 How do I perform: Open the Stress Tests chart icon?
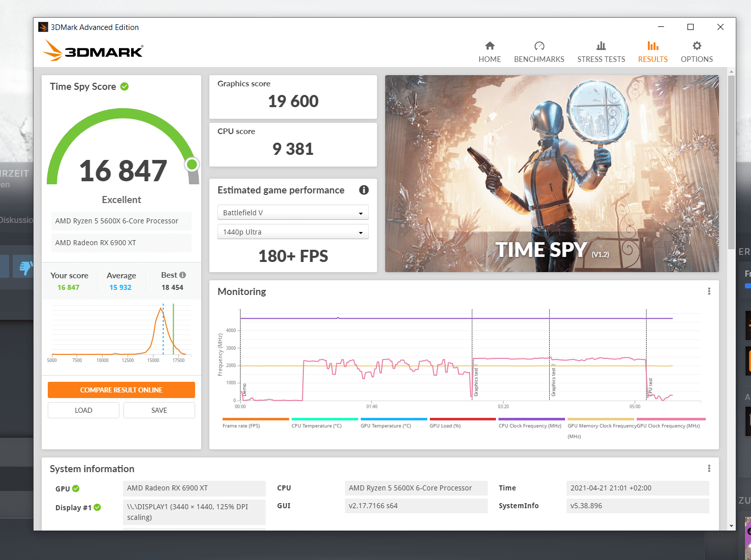pos(601,46)
